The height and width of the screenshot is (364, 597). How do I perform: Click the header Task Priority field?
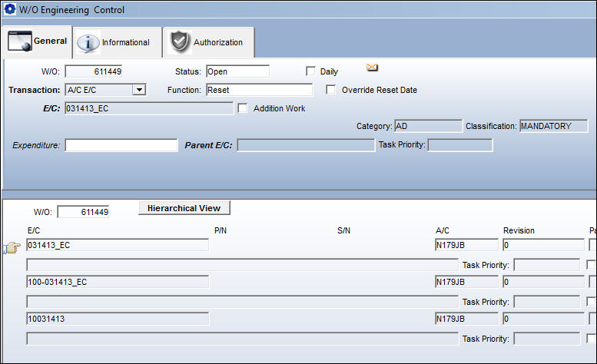point(460,145)
